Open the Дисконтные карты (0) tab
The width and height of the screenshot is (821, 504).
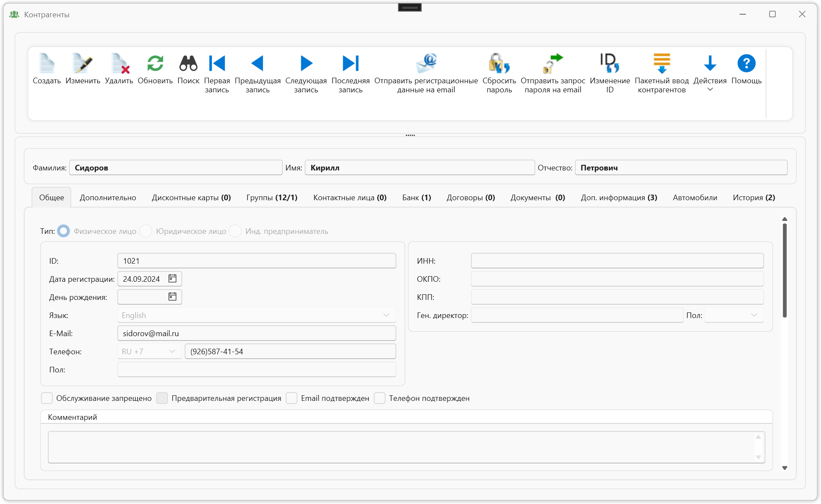click(191, 197)
